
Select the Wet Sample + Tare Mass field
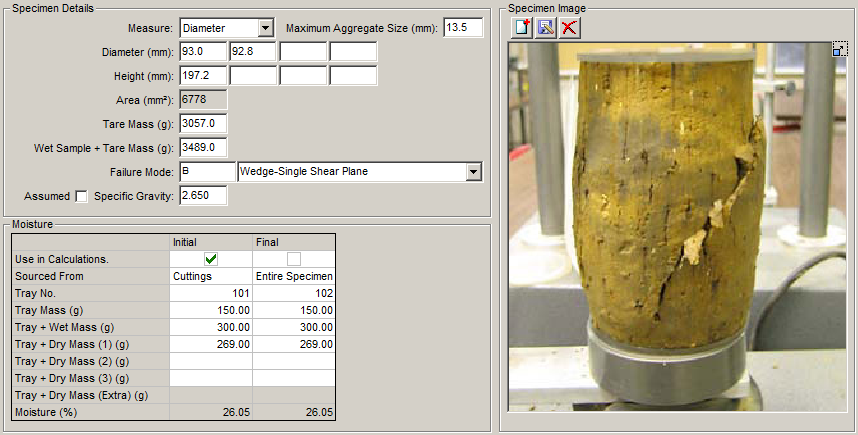pyautogui.click(x=203, y=148)
